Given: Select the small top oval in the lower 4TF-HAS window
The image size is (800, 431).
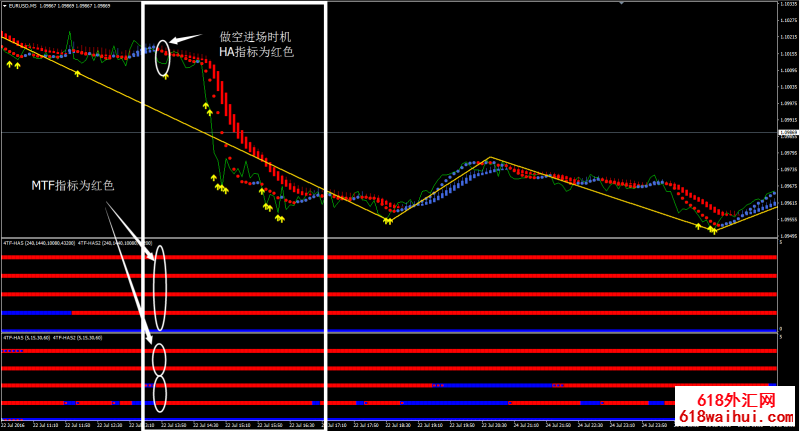Looking at the screenshot, I should [158, 357].
